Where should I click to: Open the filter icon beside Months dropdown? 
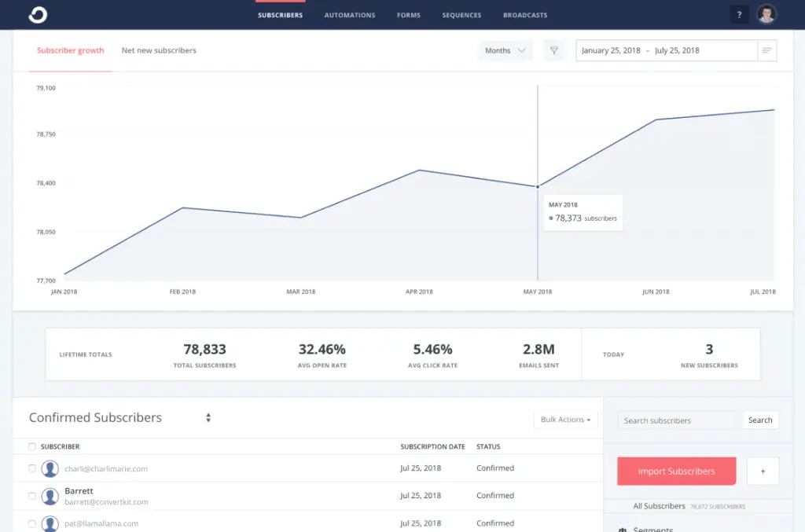point(555,50)
